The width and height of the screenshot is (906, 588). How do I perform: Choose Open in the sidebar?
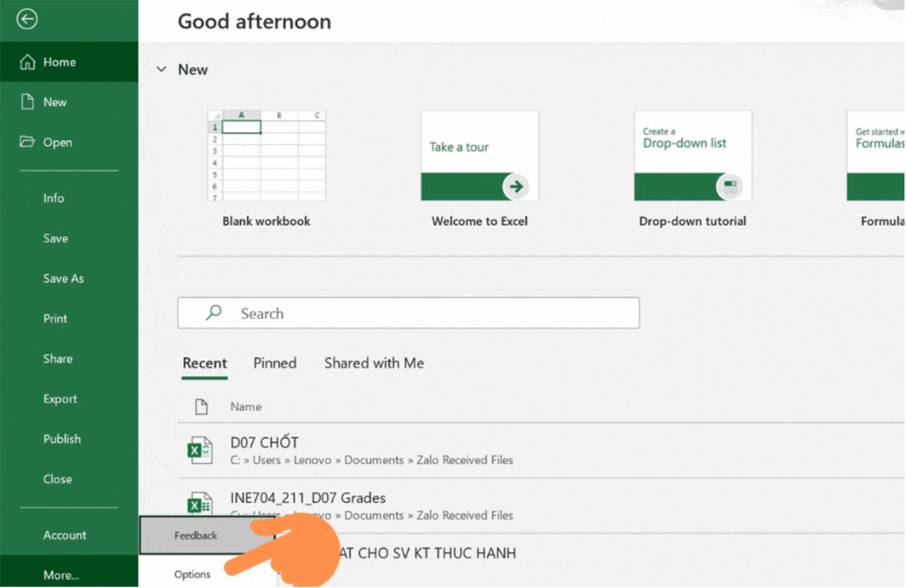(x=69, y=142)
